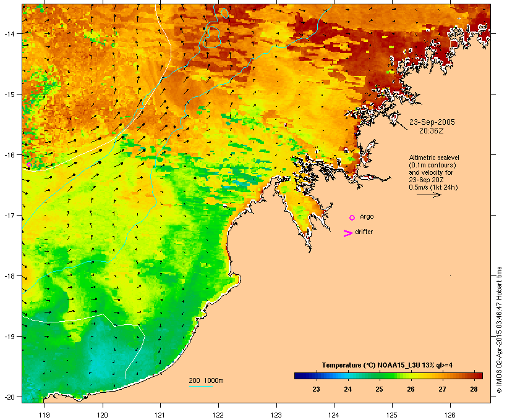The image size is (507, 420).
Task: Click the '25' tick label under color bar
Action: [x=379, y=389]
